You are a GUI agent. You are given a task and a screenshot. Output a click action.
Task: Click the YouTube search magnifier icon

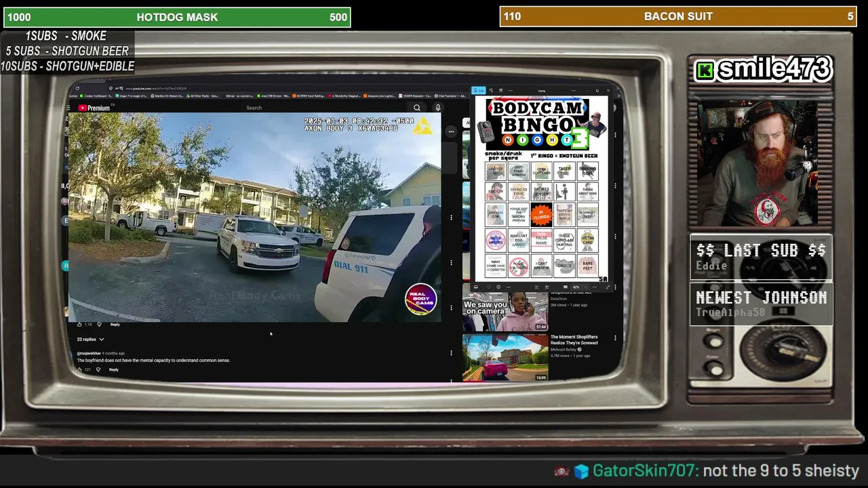pyautogui.click(x=417, y=108)
